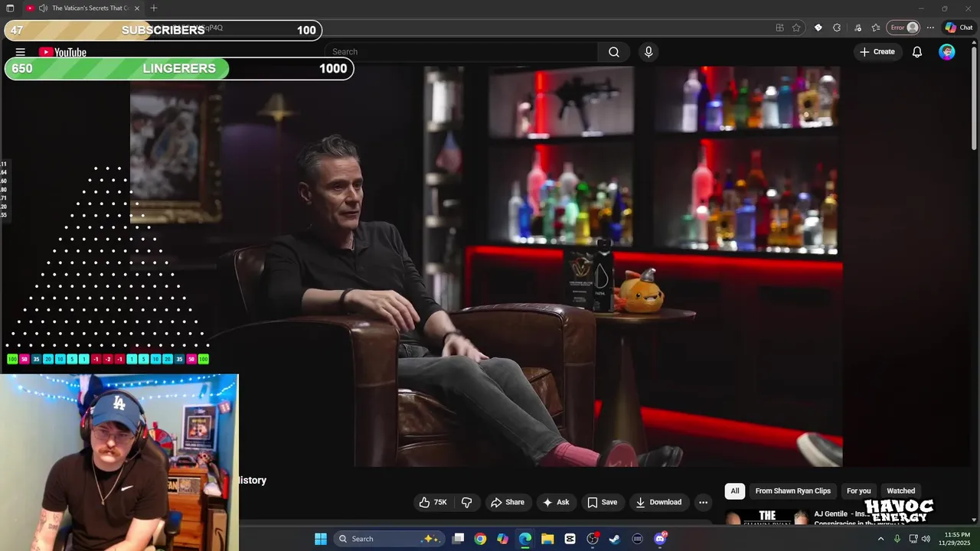Viewport: 980px width, 551px height.
Task: Save the video to a playlist
Action: click(602, 502)
